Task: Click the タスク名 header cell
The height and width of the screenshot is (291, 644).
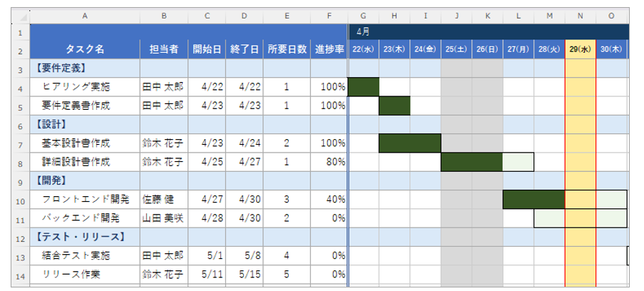Action: click(85, 49)
